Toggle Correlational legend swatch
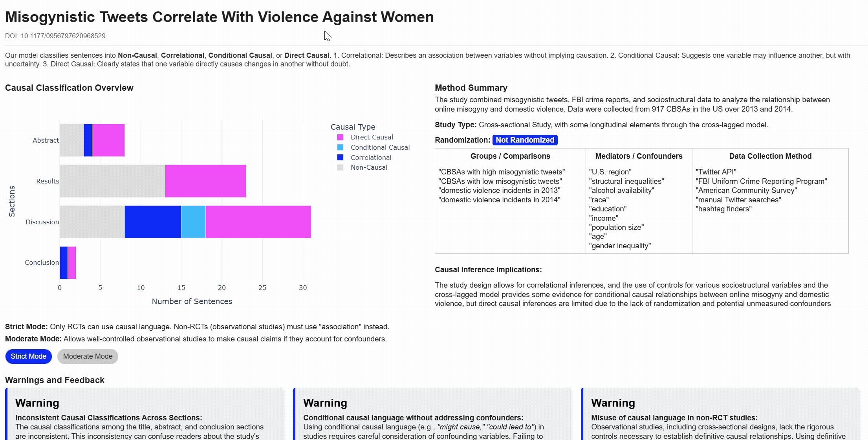Screen dimensions: 868x440 pos(340,158)
